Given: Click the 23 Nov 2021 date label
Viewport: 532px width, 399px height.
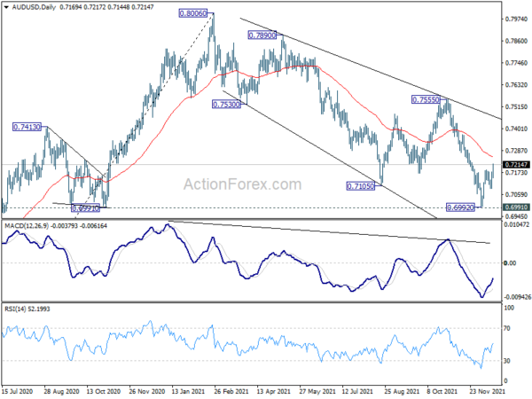Looking at the screenshot, I should point(487,391).
